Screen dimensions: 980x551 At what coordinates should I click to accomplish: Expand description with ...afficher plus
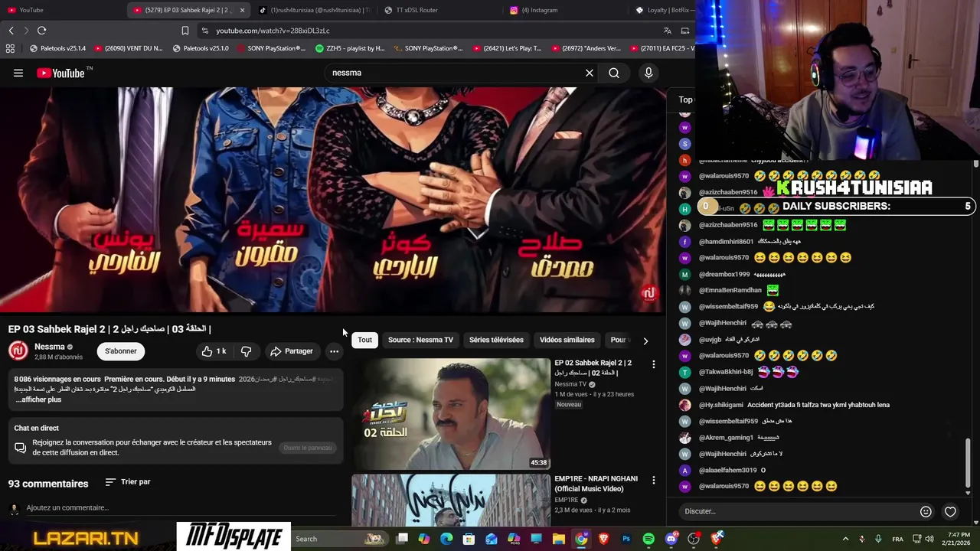pyautogui.click(x=38, y=399)
